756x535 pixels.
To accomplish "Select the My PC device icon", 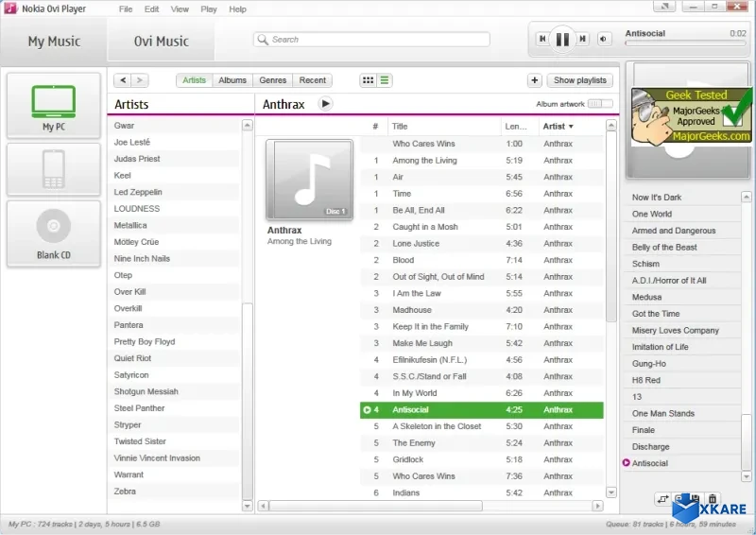I will (x=54, y=106).
